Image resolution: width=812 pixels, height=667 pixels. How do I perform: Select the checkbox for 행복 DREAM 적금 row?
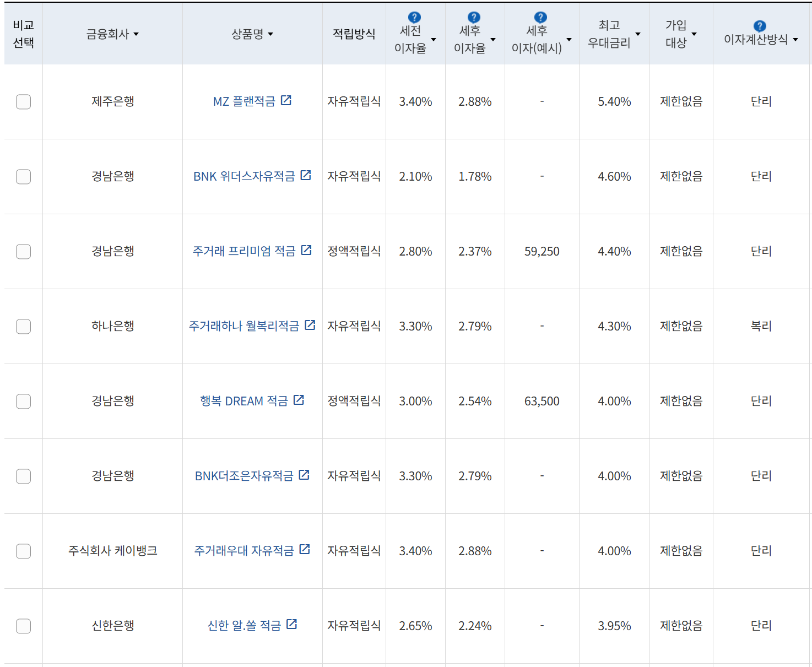point(23,402)
